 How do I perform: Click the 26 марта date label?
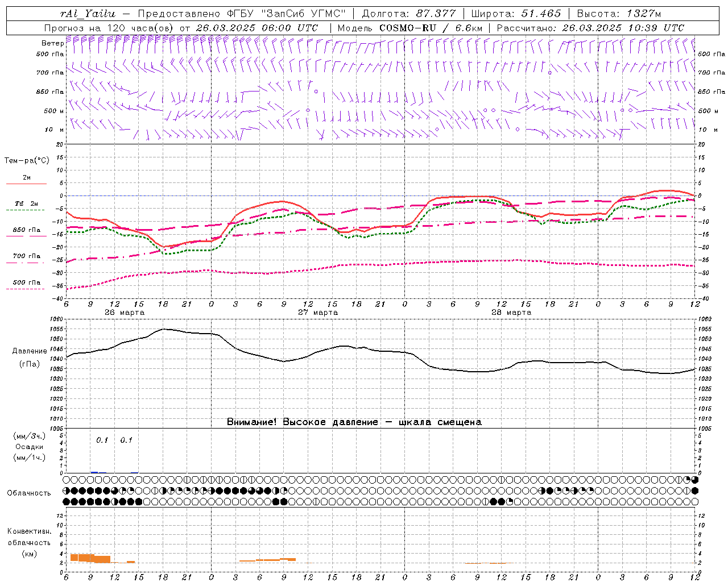coord(125,313)
